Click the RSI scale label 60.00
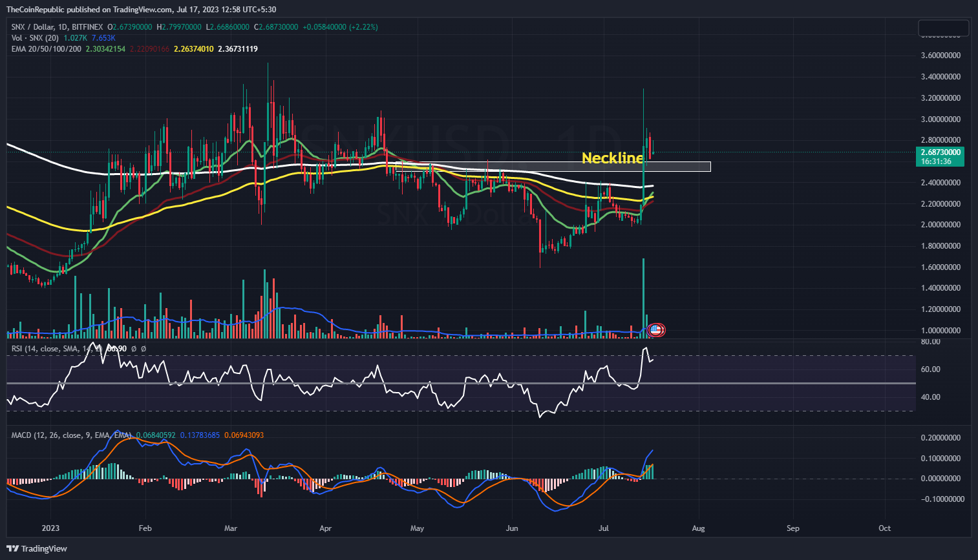978x560 pixels. 930,369
